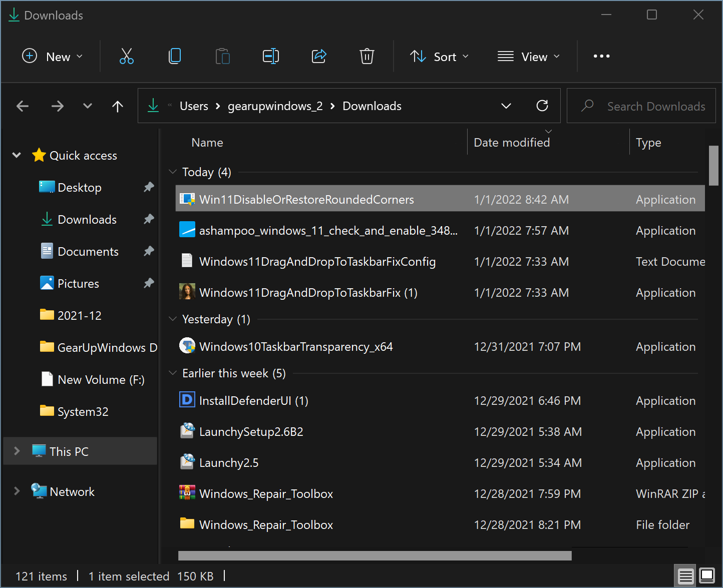Viewport: 723px width, 588px height.
Task: Click the search magnifier icon
Action: [587, 106]
